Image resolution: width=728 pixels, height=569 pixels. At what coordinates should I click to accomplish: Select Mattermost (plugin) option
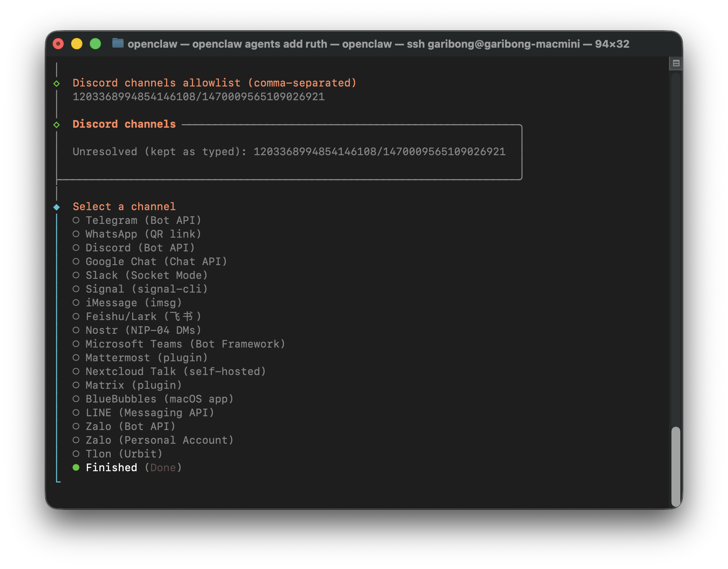[x=140, y=358]
